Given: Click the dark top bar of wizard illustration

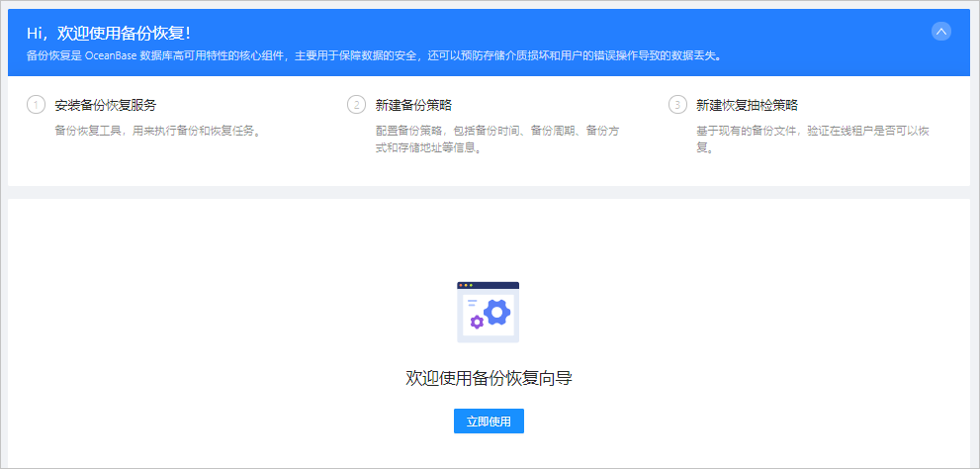Looking at the screenshot, I should click(x=489, y=285).
